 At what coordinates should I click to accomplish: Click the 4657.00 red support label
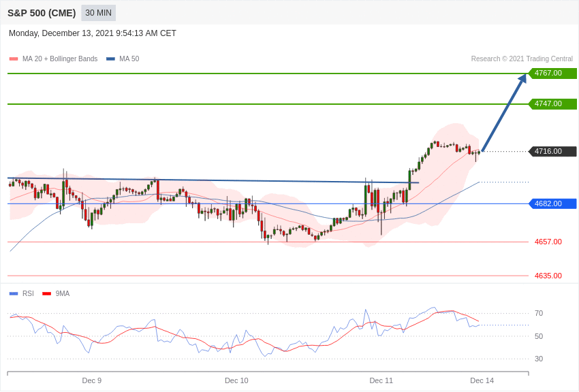pyautogui.click(x=548, y=242)
